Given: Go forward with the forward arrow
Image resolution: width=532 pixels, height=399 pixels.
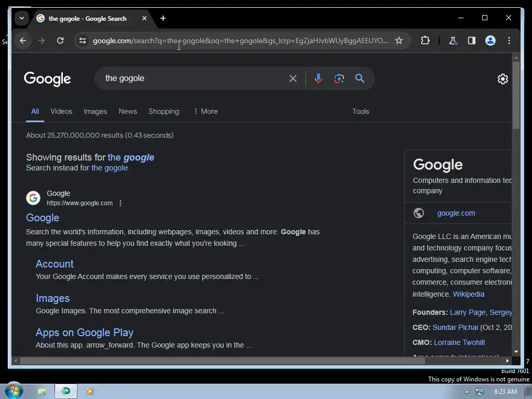Looking at the screenshot, I should [42, 41].
